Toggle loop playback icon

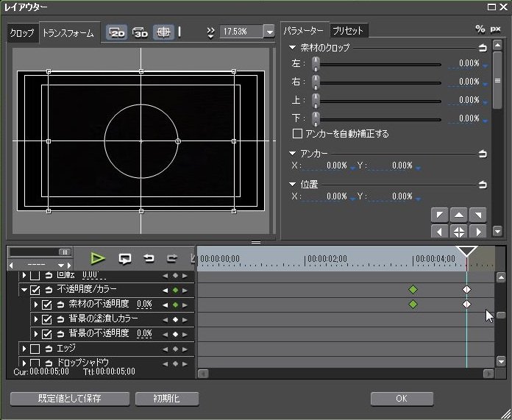(125, 259)
